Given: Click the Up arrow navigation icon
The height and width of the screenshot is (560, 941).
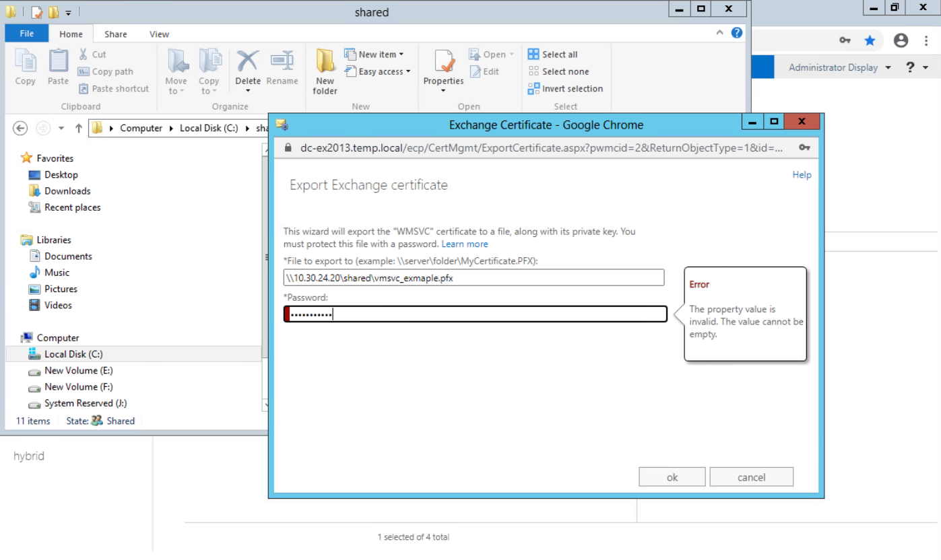Looking at the screenshot, I should pos(79,128).
